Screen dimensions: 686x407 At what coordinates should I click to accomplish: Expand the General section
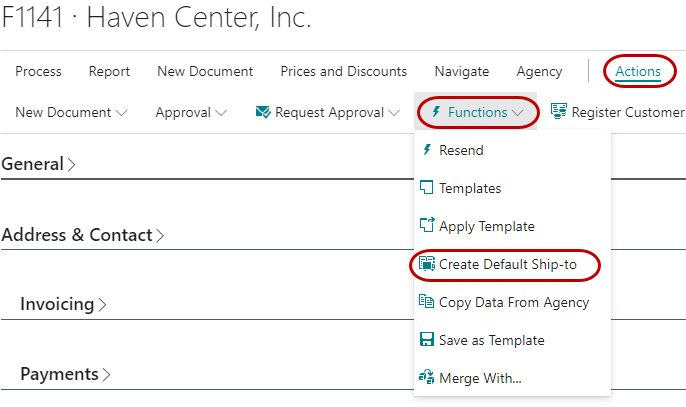tap(38, 164)
